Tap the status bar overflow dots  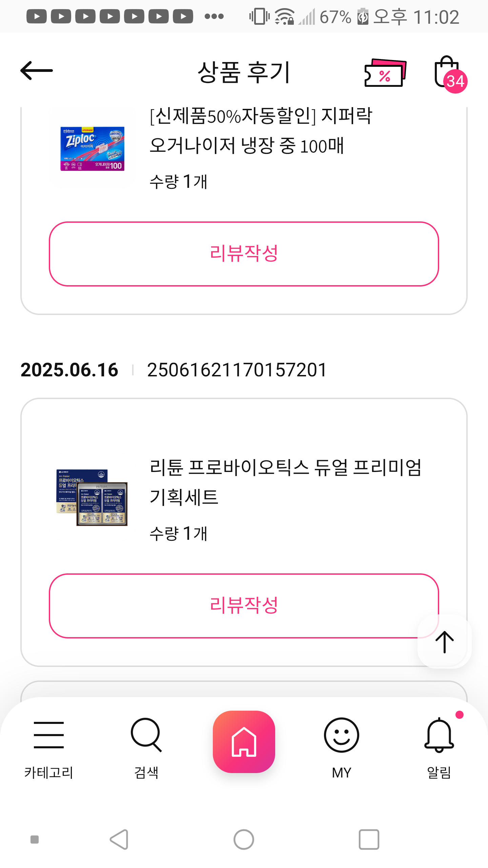[214, 16]
